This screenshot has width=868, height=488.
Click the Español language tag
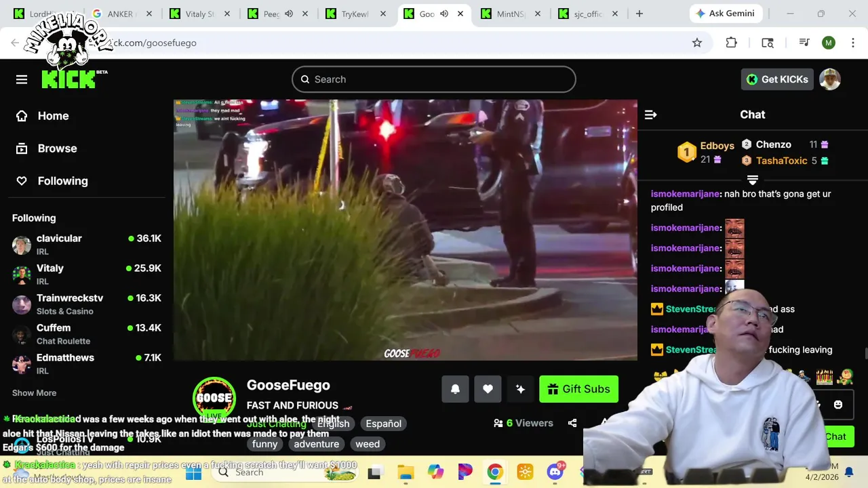pyautogui.click(x=383, y=424)
